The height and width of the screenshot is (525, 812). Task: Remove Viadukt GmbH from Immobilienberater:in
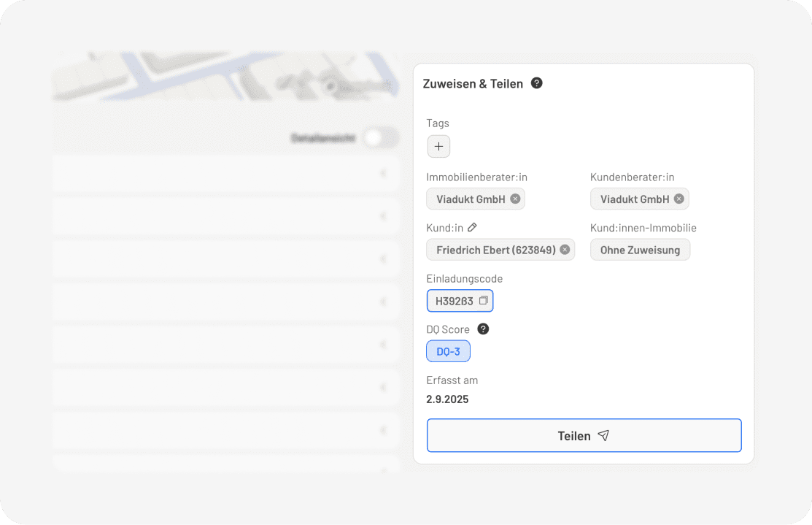click(x=515, y=199)
